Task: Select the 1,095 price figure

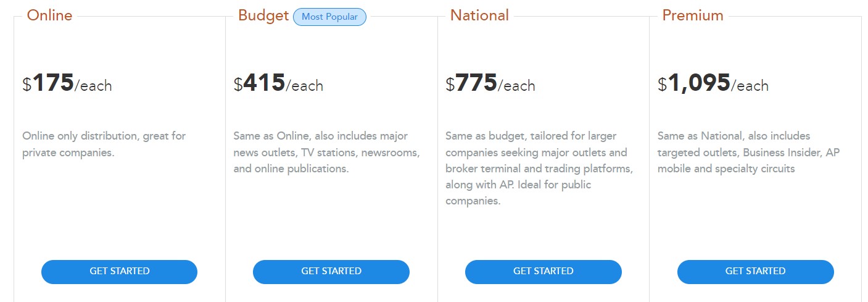Action: pyautogui.click(x=699, y=83)
